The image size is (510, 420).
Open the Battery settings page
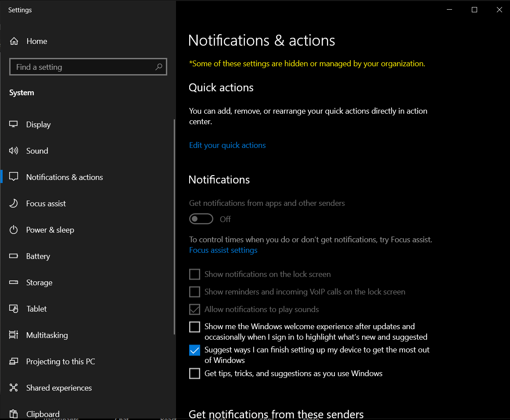click(x=38, y=256)
